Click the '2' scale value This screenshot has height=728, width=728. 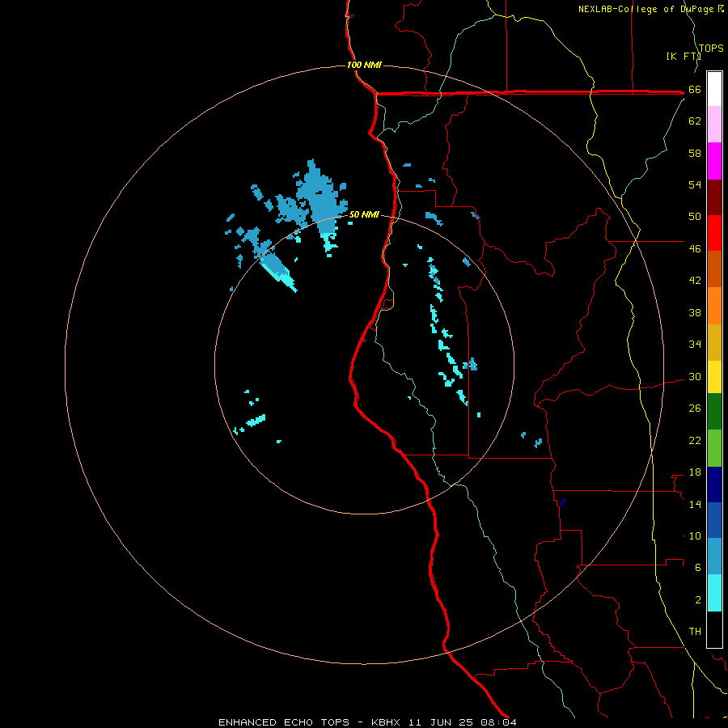(698, 600)
